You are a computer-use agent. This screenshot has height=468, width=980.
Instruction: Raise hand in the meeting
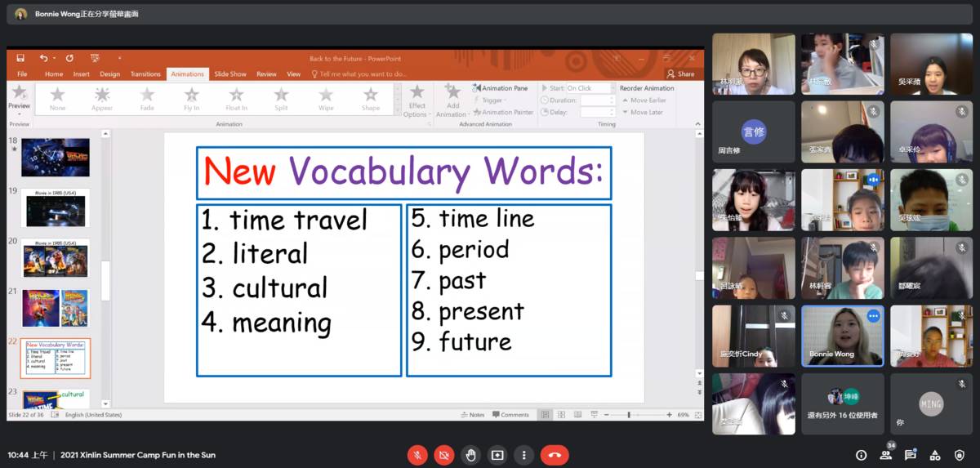point(470,455)
